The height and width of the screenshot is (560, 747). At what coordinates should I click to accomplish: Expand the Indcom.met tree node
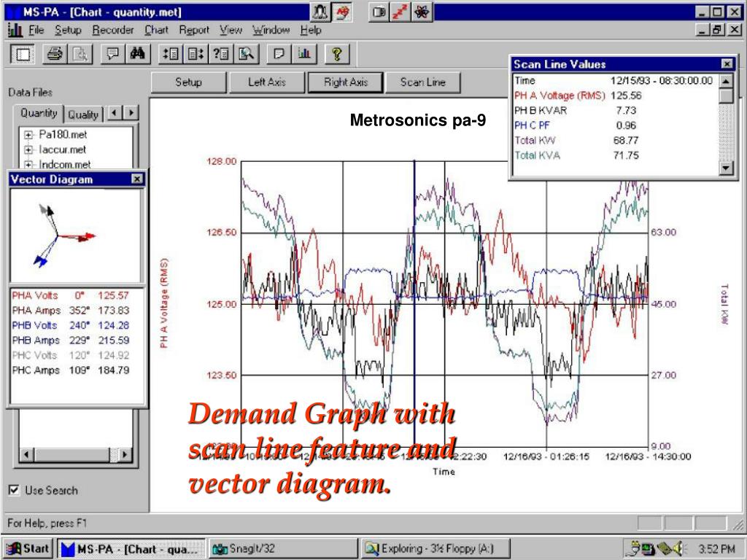point(28,164)
